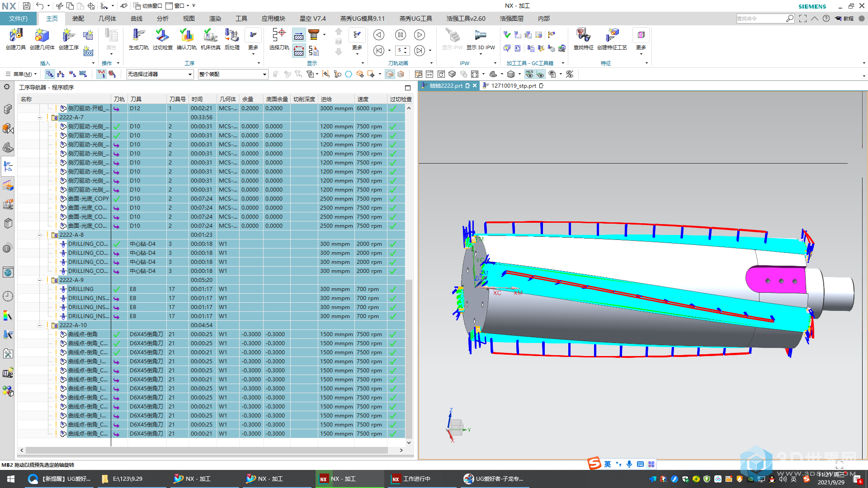The image size is (868, 488).
Task: Switch to the Curve (曲线) ribbon tab
Action: [x=137, y=19]
